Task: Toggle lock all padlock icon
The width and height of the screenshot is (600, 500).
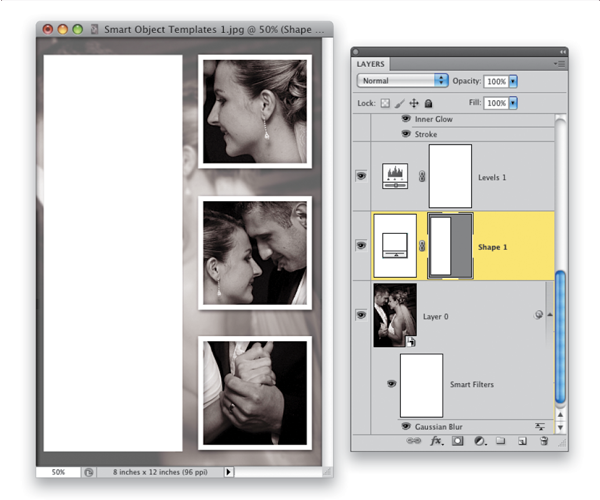Action: coord(429,103)
